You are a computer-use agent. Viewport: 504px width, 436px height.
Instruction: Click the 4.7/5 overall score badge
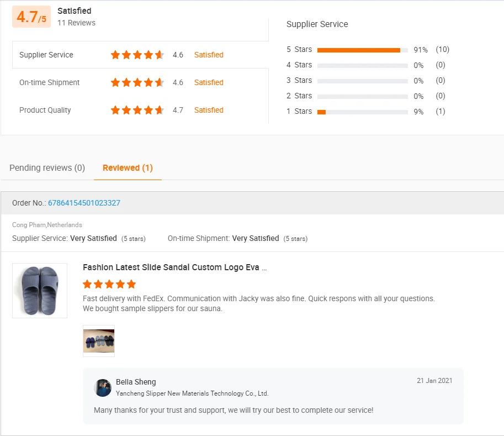[31, 17]
